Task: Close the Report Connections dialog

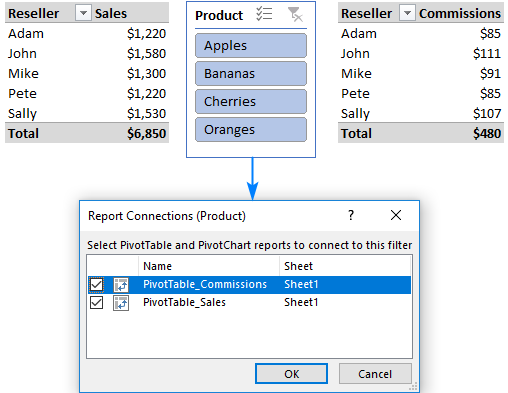Action: pos(396,215)
